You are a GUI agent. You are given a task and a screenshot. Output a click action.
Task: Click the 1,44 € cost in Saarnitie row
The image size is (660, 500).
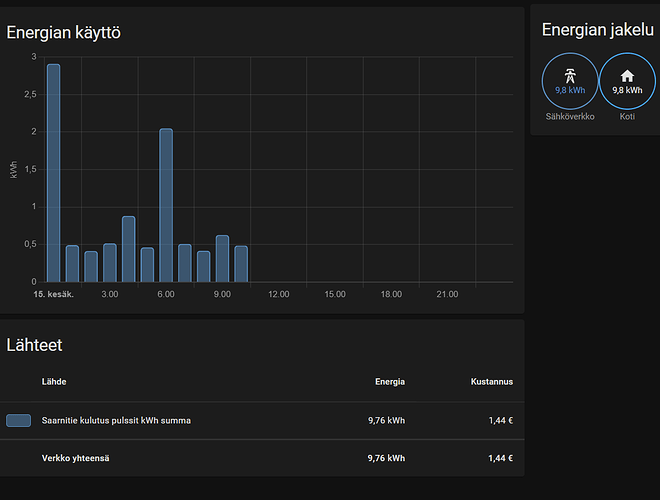coord(500,420)
